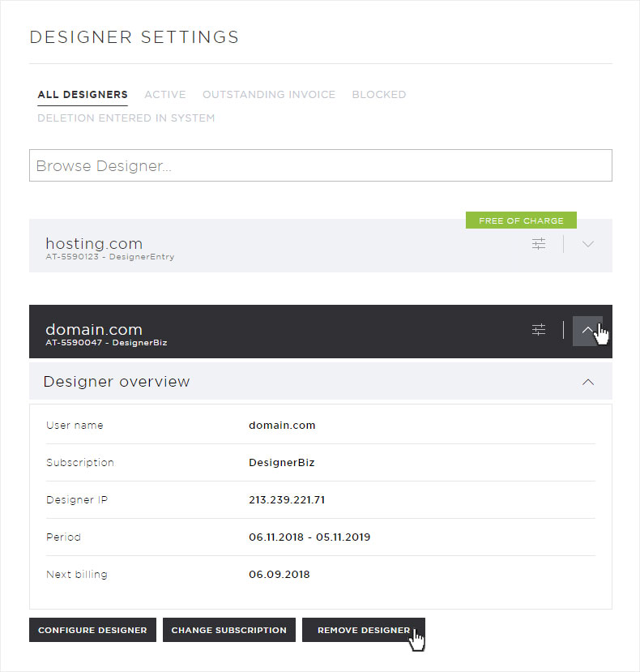Viewport: 640px width, 672px height.
Task: Collapse the Designer overview section chevron
Action: pyautogui.click(x=587, y=382)
